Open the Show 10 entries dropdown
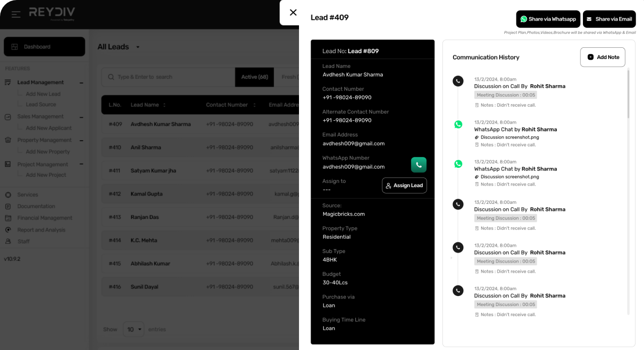Screen dimensions: 644x350 pyautogui.click(x=133, y=329)
